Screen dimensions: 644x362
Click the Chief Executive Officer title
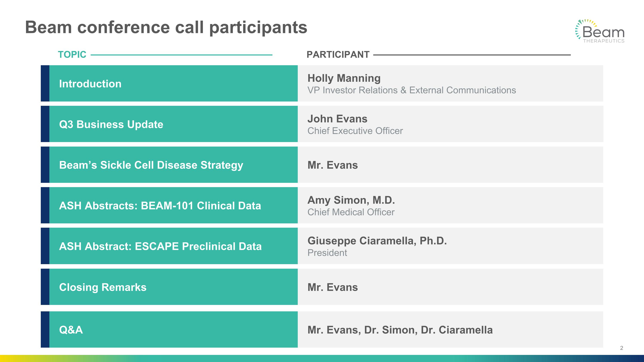coord(355,131)
